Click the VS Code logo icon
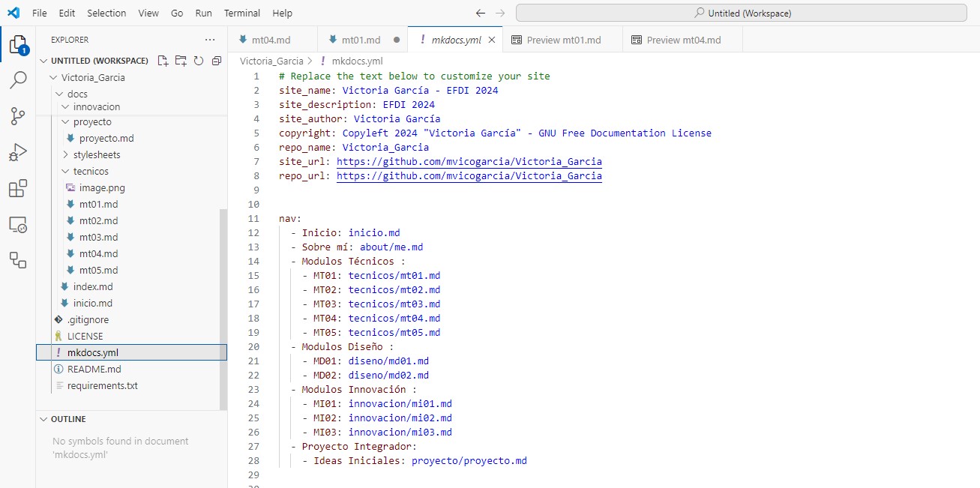This screenshot has height=488, width=980. tap(13, 13)
